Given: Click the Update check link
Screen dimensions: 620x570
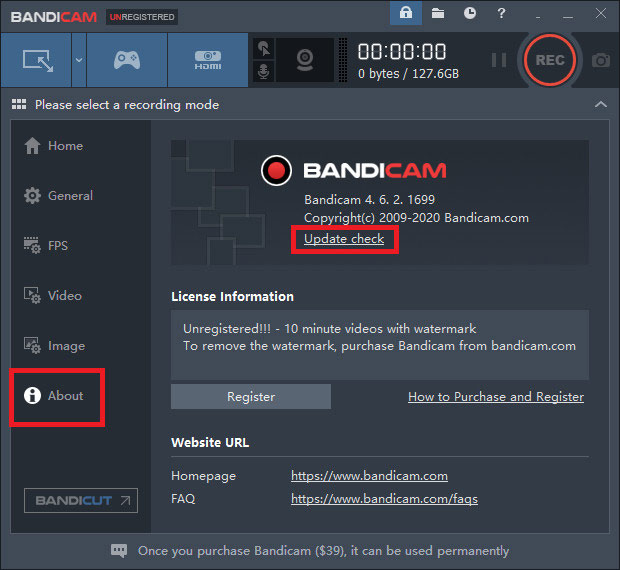Looking at the screenshot, I should tap(344, 239).
